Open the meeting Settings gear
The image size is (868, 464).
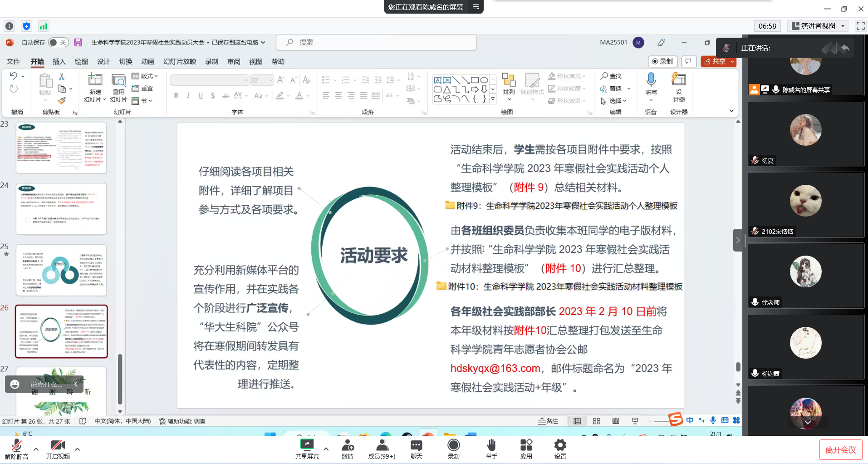coord(560,449)
